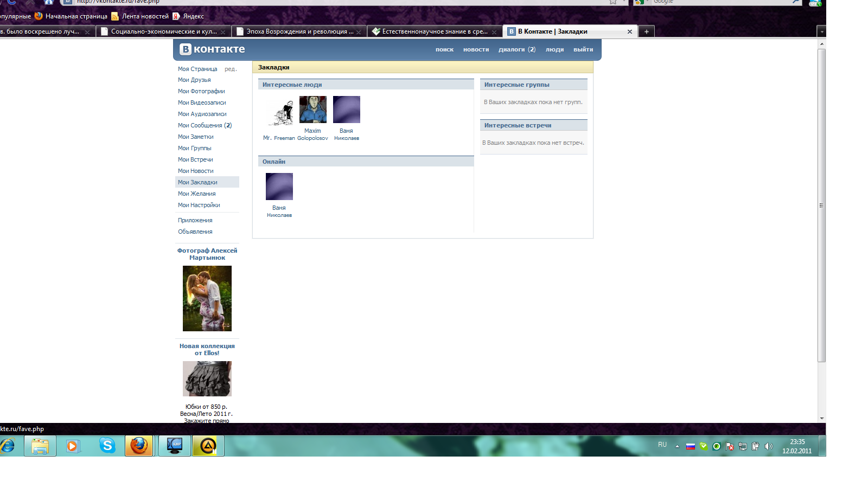Open диалоги (2) in the VK header
The height and width of the screenshot is (488, 868).
pyautogui.click(x=517, y=49)
